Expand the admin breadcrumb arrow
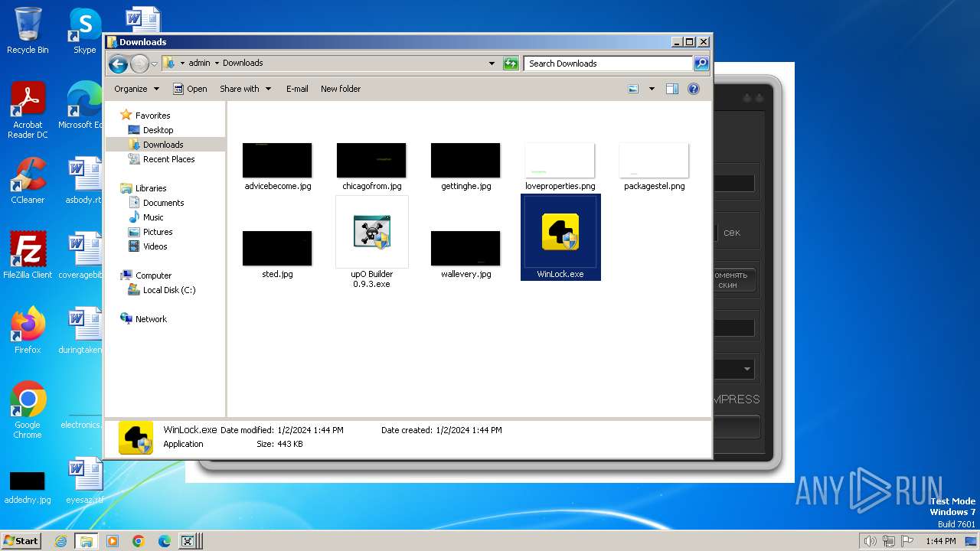980x551 pixels. pyautogui.click(x=217, y=63)
